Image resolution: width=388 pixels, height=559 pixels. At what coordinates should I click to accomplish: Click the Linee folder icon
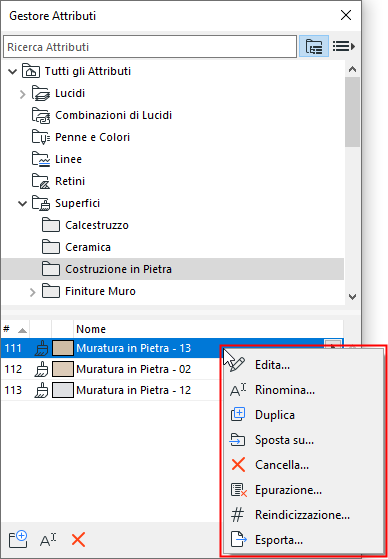pyautogui.click(x=41, y=159)
